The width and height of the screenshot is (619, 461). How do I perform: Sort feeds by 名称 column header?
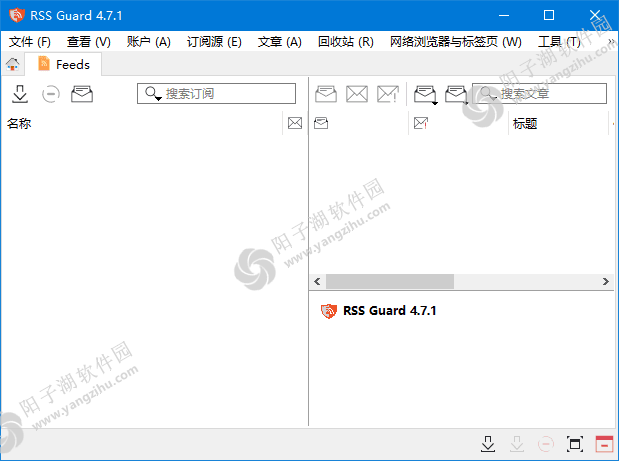pos(19,124)
